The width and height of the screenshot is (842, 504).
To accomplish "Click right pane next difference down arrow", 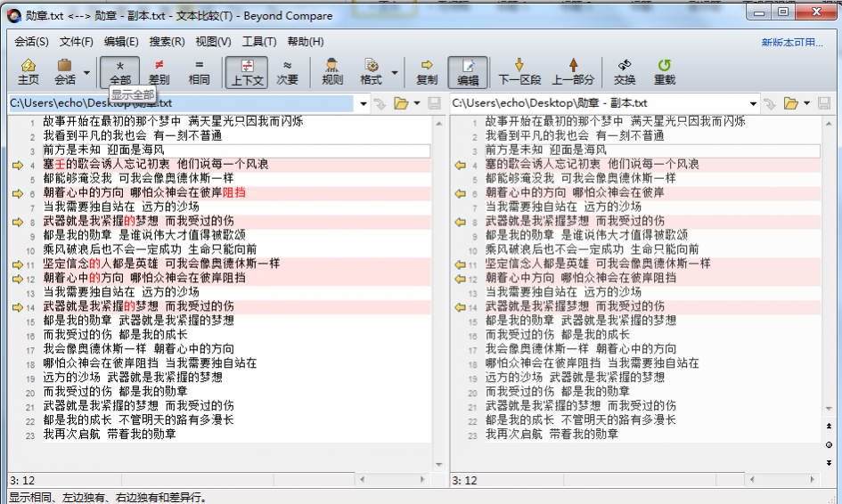I will (x=830, y=463).
